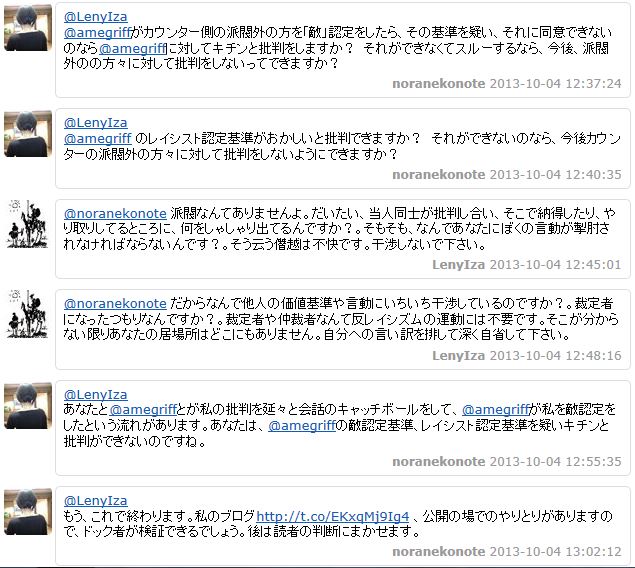Click the noranekonote 2013-10-04 12:37:24 timestamp

(507, 84)
